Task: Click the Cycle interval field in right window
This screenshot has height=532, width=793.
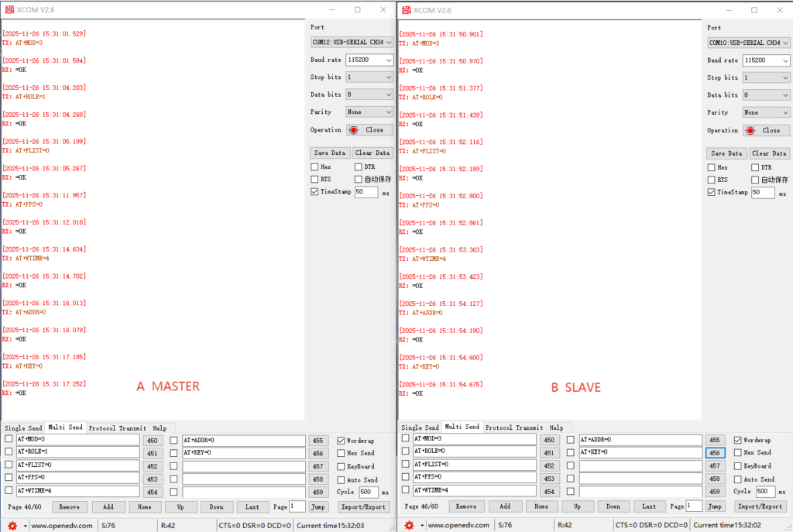Action: point(764,492)
